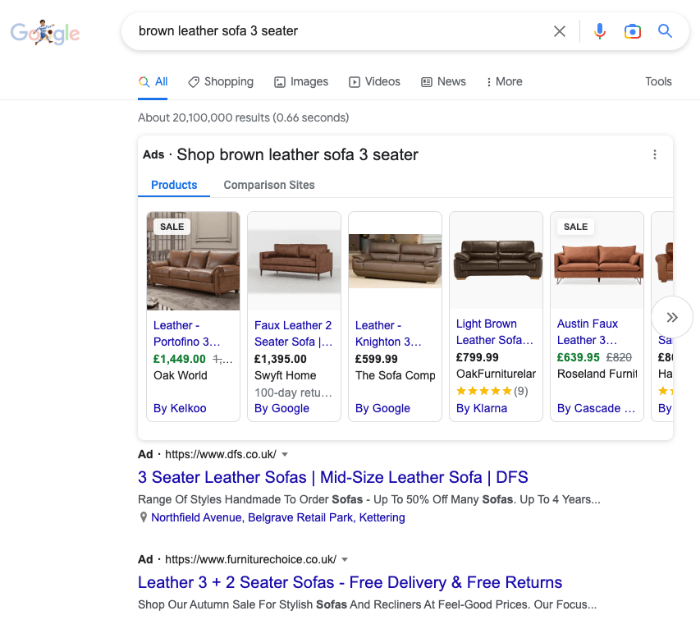Open the Portofino leather sofa image
The width and height of the screenshot is (700, 625).
pos(193,261)
